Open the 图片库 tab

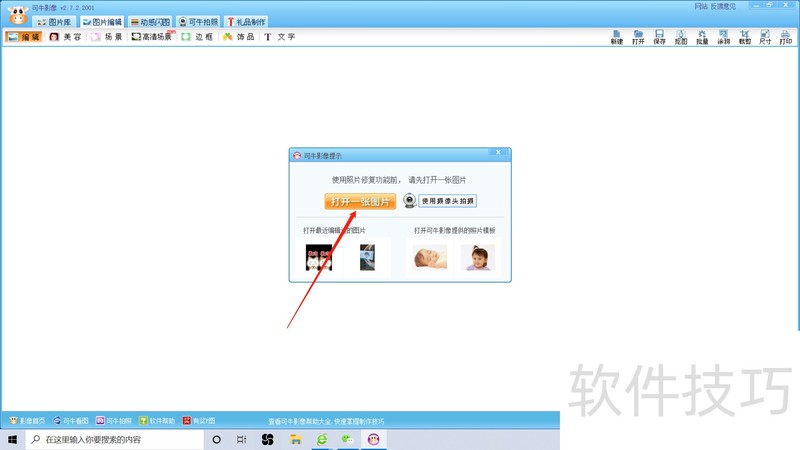[54, 22]
